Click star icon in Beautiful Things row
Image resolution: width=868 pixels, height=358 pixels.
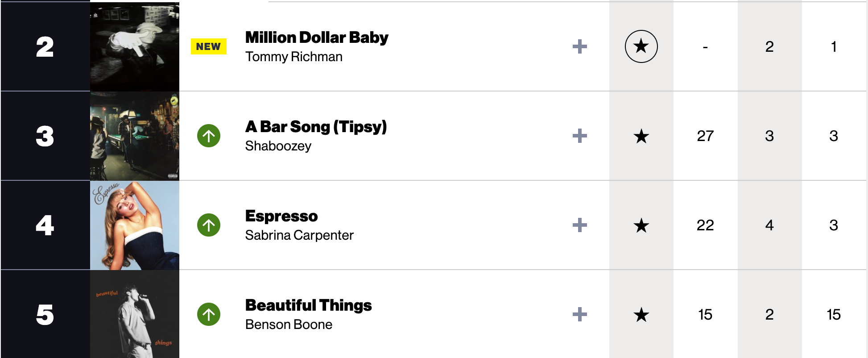click(641, 314)
